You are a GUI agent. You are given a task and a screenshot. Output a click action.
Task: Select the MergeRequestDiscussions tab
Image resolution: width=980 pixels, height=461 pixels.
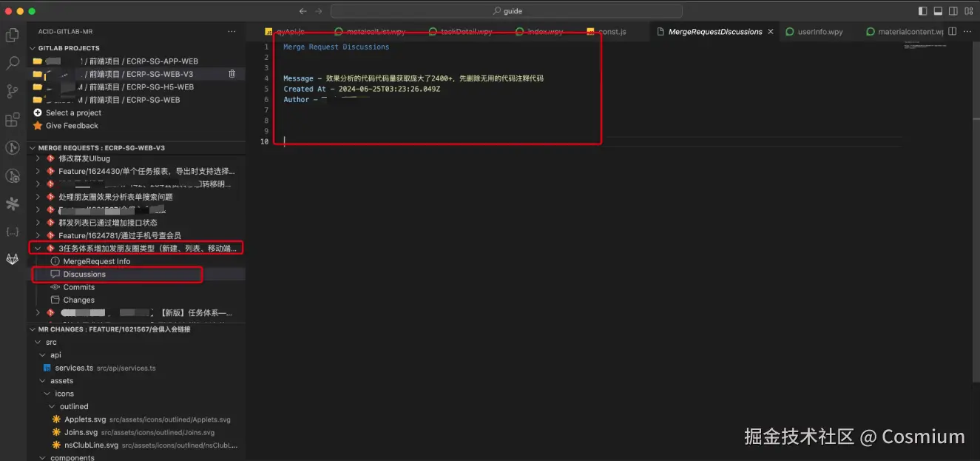[x=714, y=32]
